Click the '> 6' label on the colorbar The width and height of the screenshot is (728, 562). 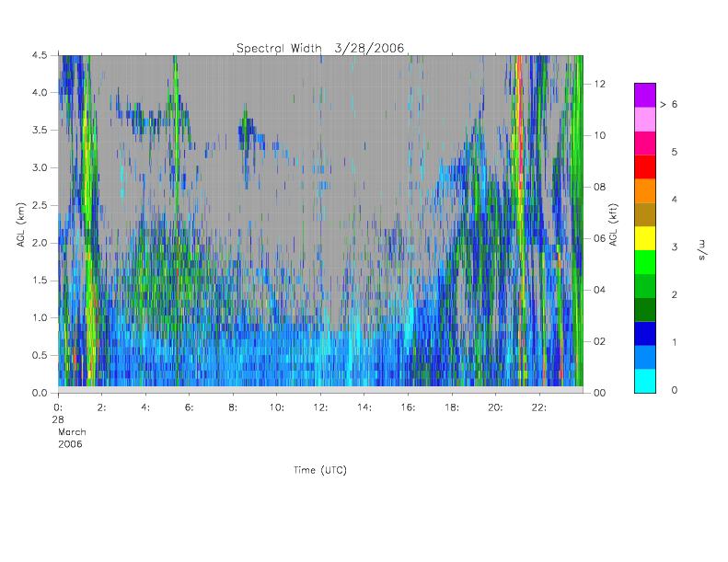(668, 105)
